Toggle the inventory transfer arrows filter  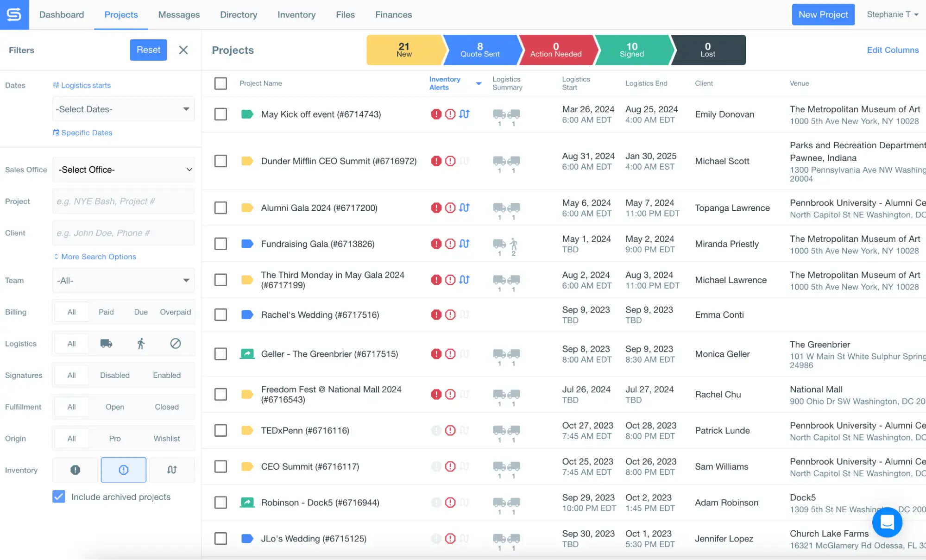[172, 470]
